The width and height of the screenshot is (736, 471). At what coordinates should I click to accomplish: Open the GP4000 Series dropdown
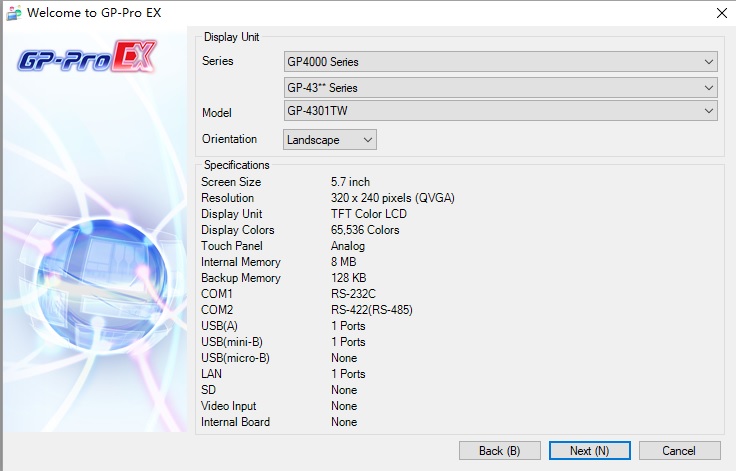[x=501, y=62]
